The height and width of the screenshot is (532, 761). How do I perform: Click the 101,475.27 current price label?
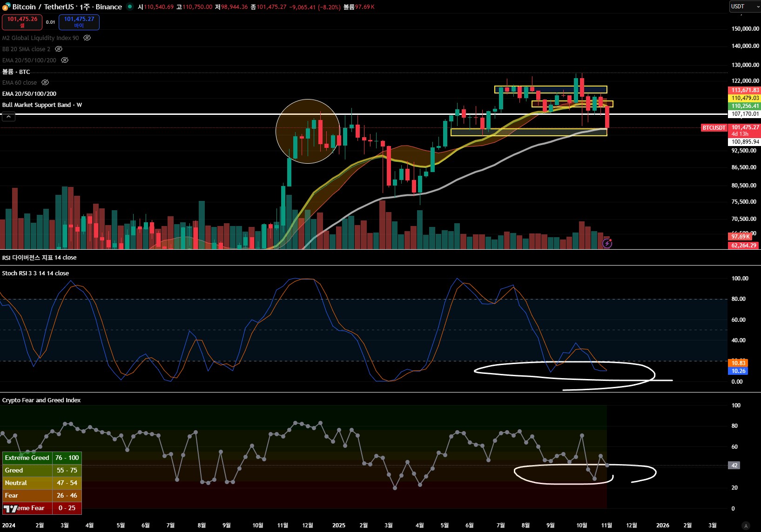click(745, 127)
